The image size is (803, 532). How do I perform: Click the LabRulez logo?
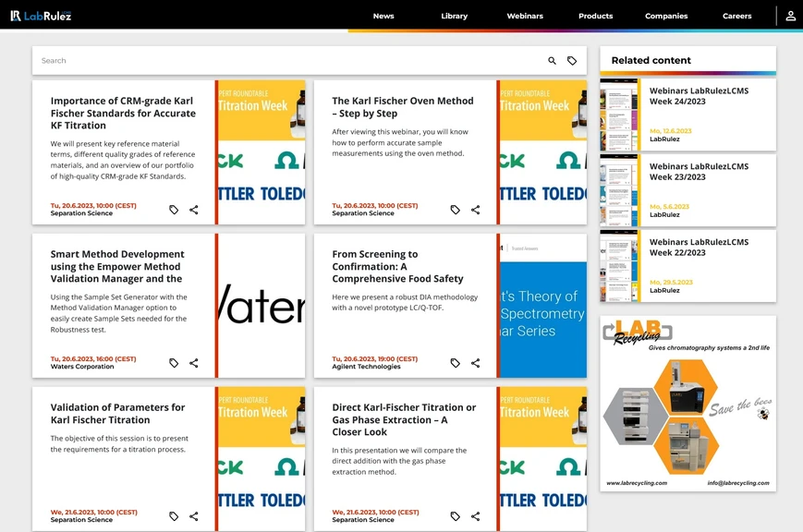41,16
